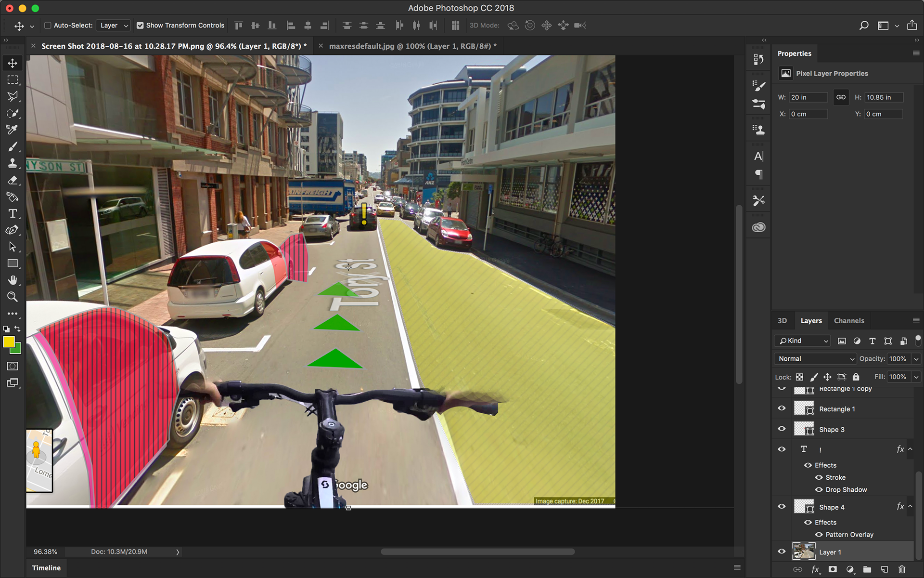Click the Delete layer trash icon
Image resolution: width=924 pixels, height=578 pixels.
(901, 569)
